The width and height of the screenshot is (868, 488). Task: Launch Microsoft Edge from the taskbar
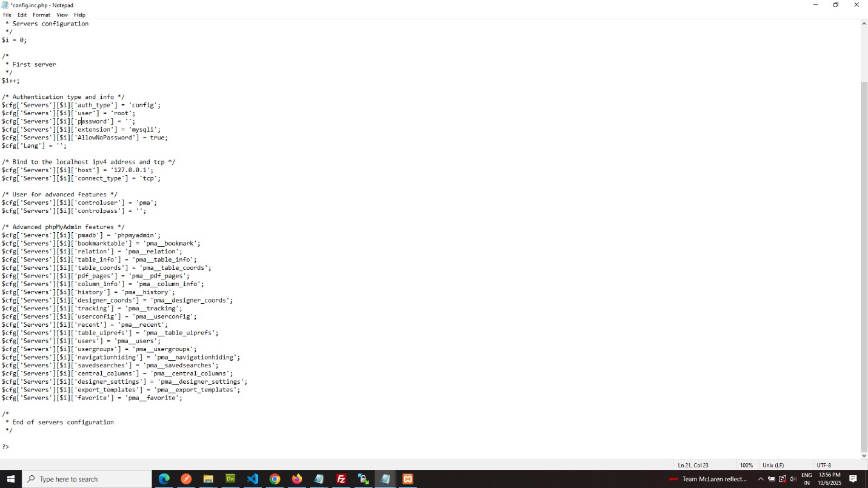point(164,479)
